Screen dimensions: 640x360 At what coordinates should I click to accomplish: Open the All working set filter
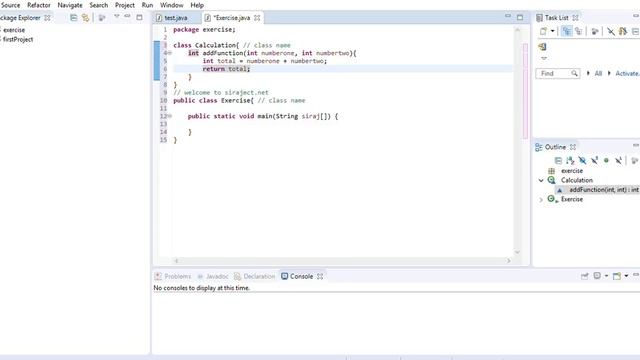[x=598, y=73]
